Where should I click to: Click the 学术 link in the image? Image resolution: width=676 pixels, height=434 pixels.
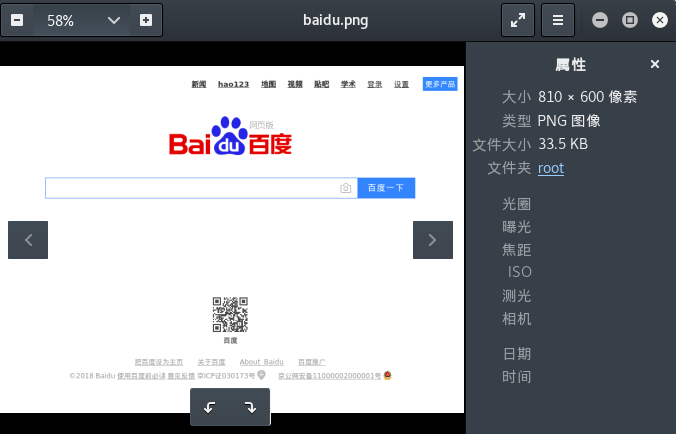point(348,84)
